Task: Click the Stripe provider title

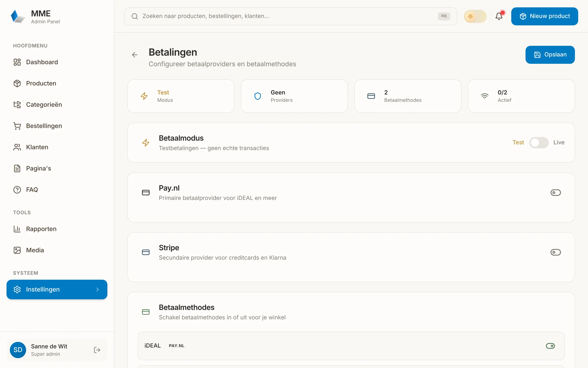Action: 169,248
